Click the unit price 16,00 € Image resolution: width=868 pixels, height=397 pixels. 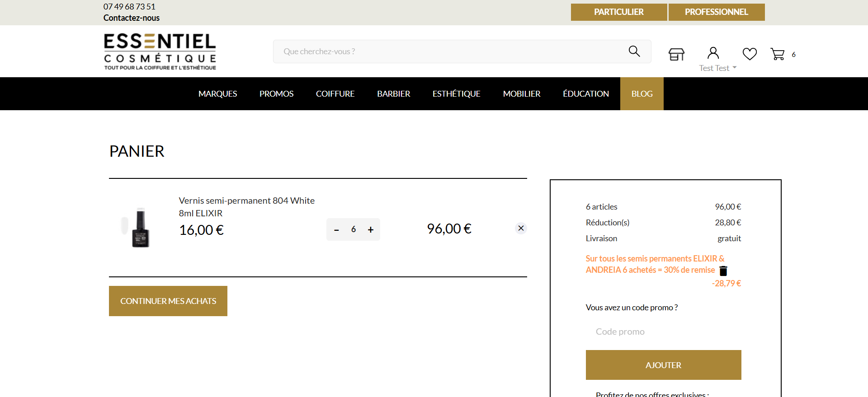click(202, 230)
